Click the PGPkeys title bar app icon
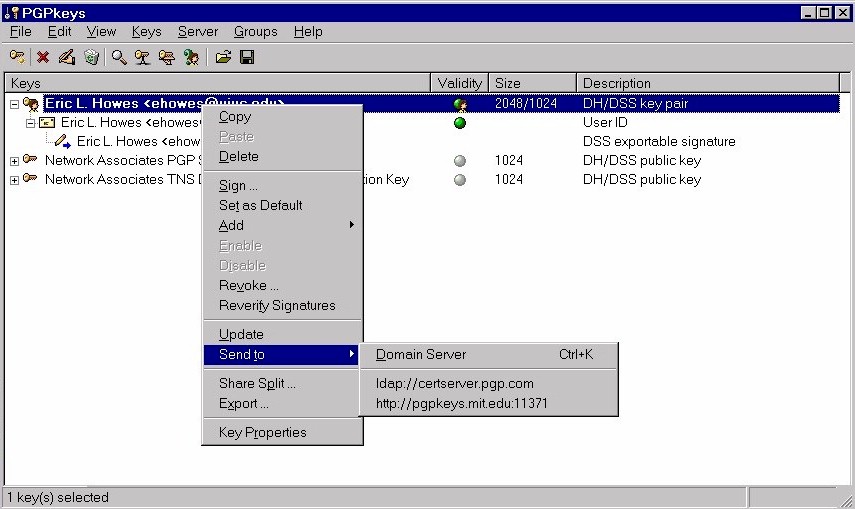Viewport: 855px width, 509px height. click(x=11, y=13)
